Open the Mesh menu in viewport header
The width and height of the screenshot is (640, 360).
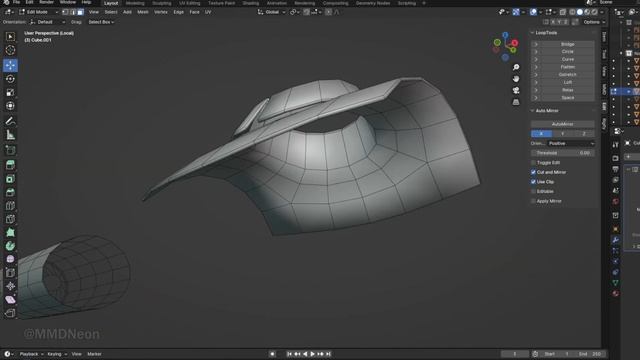143,12
